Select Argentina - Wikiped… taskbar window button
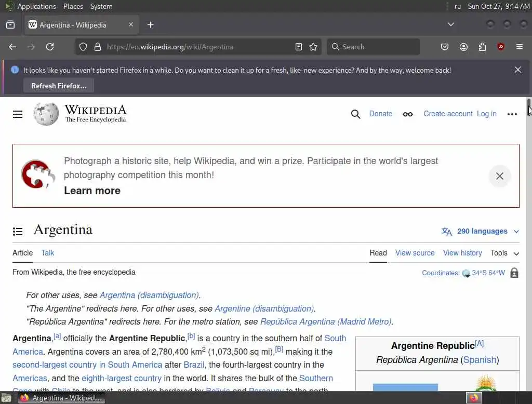532x404 pixels. pos(61,398)
